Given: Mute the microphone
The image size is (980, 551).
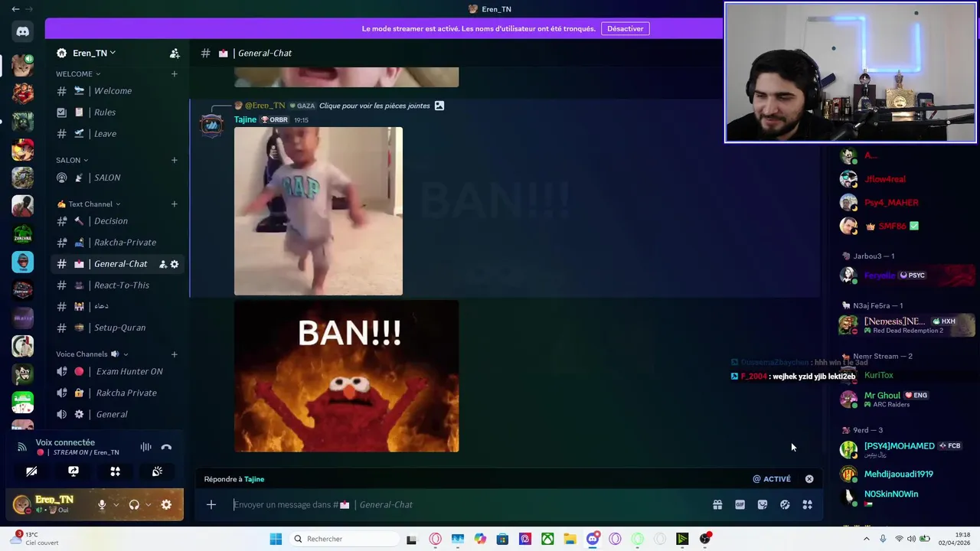Looking at the screenshot, I should 102,504.
